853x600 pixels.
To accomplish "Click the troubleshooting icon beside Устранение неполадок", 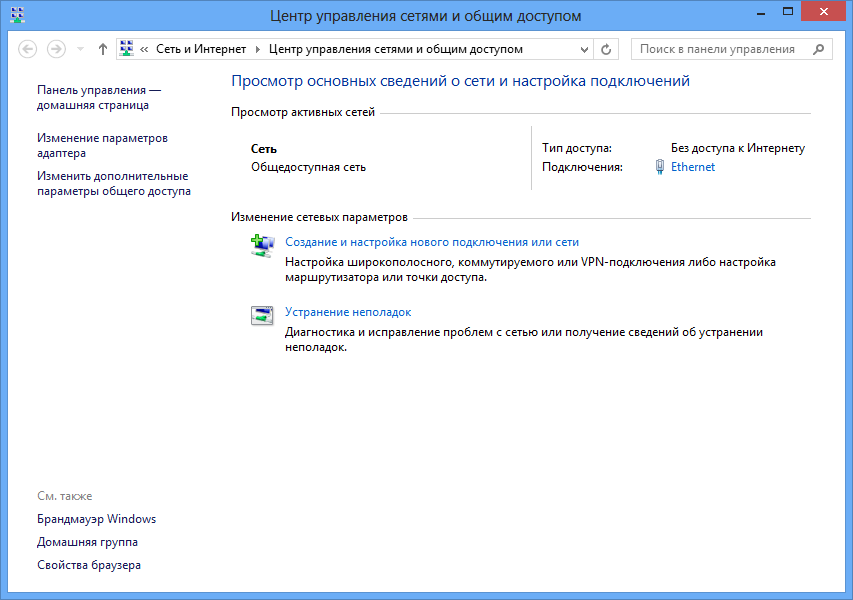I will click(x=261, y=316).
